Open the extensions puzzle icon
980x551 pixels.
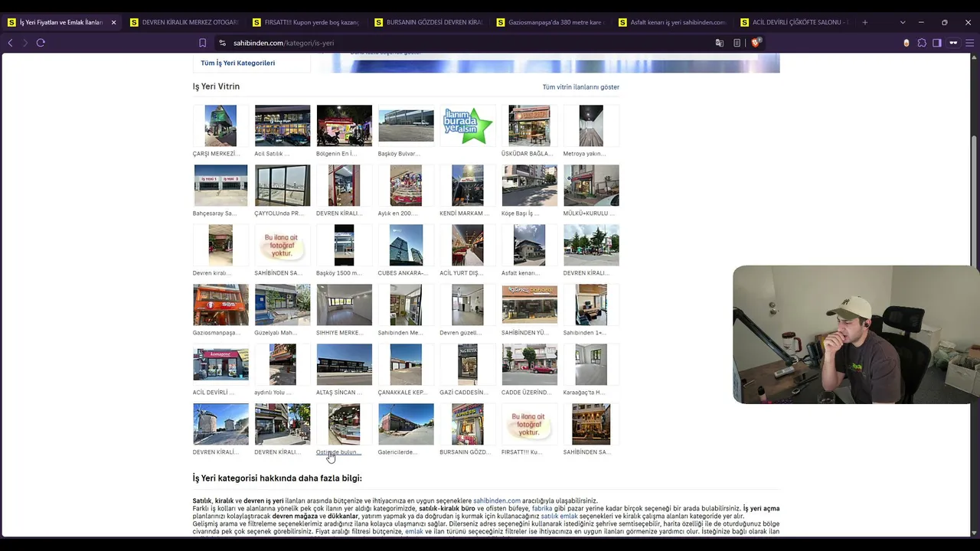922,43
